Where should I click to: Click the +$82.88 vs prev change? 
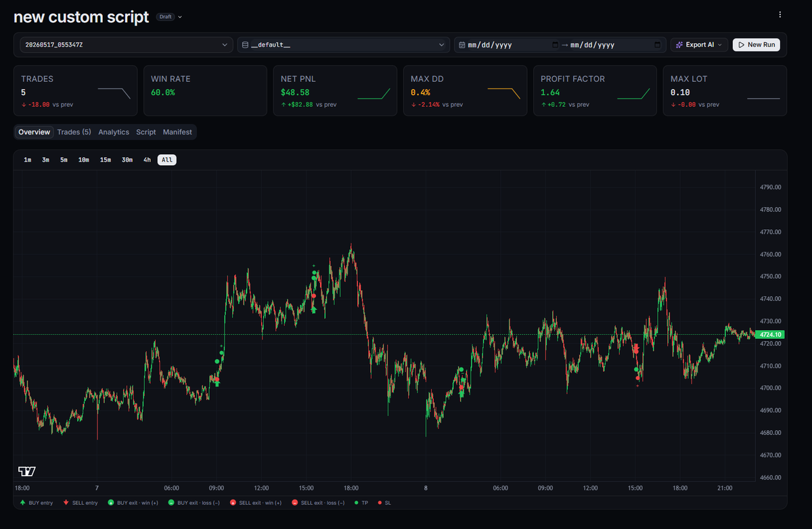pyautogui.click(x=308, y=105)
